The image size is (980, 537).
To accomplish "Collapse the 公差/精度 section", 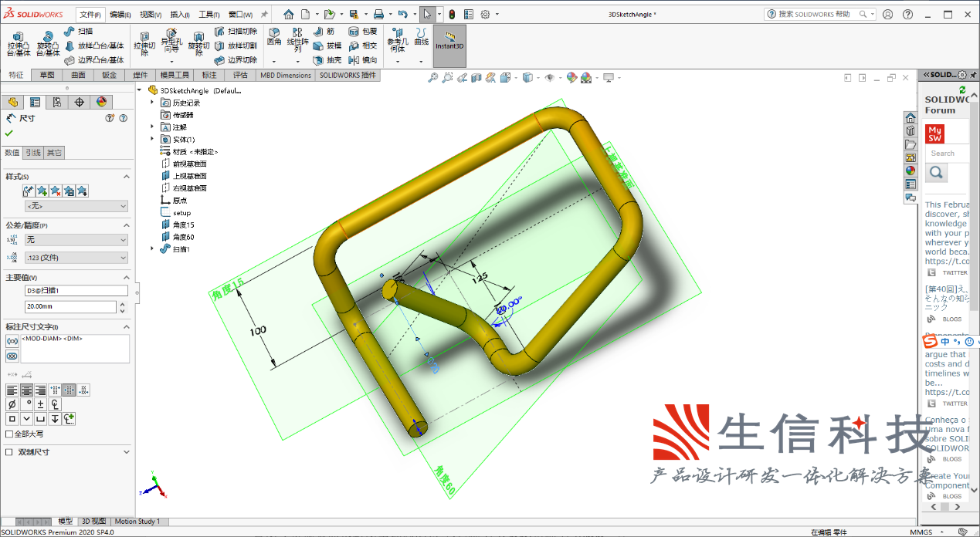I will click(127, 225).
